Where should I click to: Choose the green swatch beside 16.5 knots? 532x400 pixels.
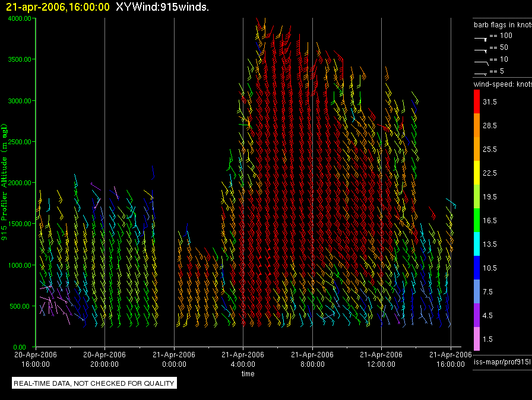click(476, 220)
